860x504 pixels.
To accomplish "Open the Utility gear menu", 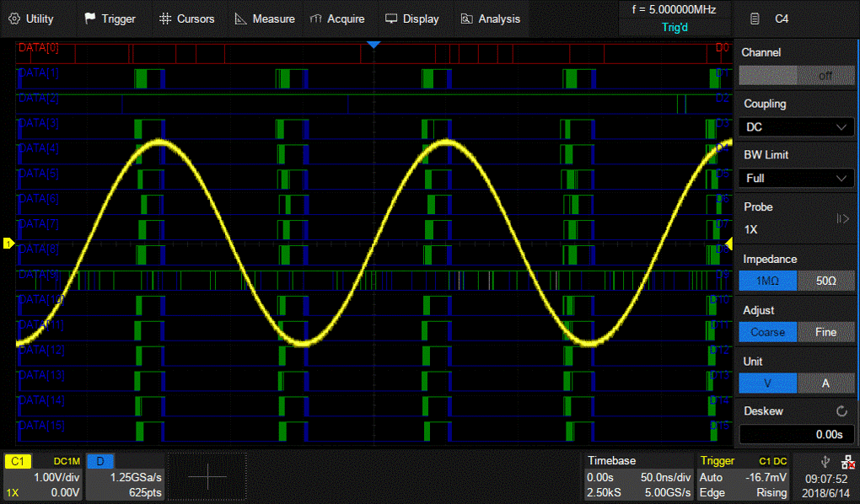I will point(15,19).
